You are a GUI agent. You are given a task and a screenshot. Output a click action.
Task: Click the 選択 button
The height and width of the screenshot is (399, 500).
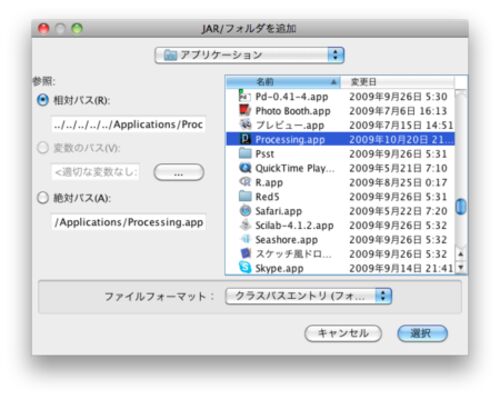[x=422, y=333]
